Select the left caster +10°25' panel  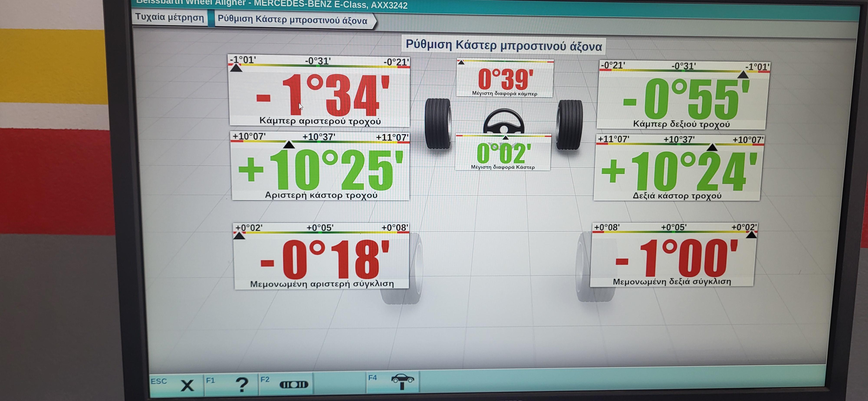(320, 166)
